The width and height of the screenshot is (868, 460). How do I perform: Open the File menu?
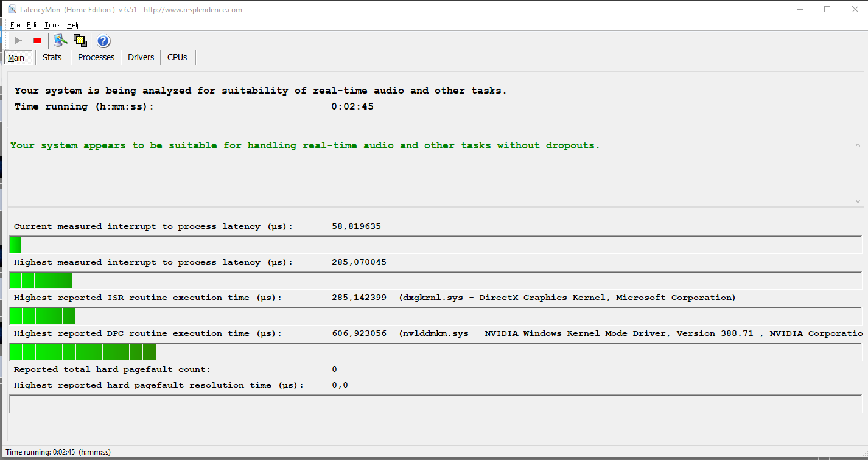15,25
